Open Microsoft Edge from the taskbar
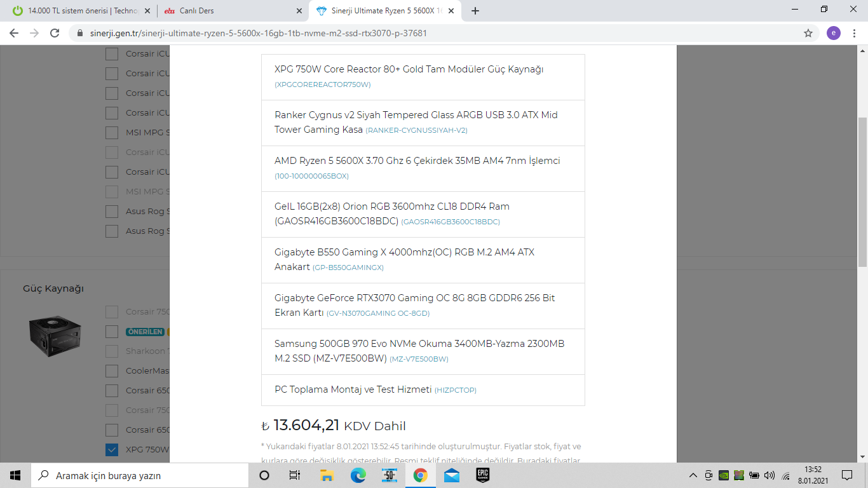The width and height of the screenshot is (868, 488). [x=358, y=475]
